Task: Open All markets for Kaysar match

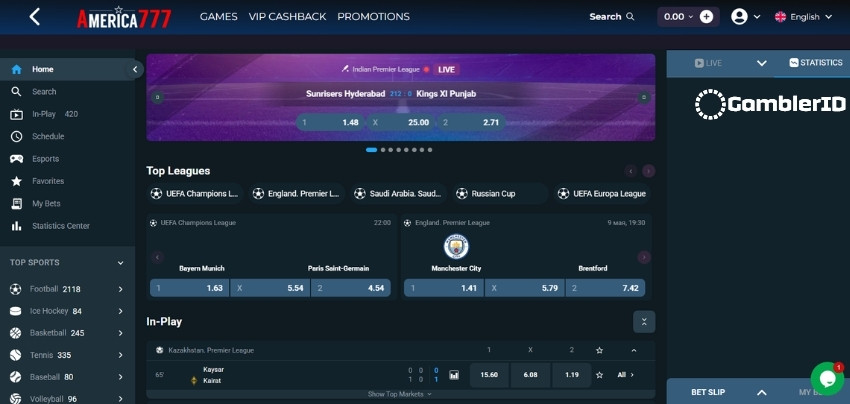Action: 625,375
